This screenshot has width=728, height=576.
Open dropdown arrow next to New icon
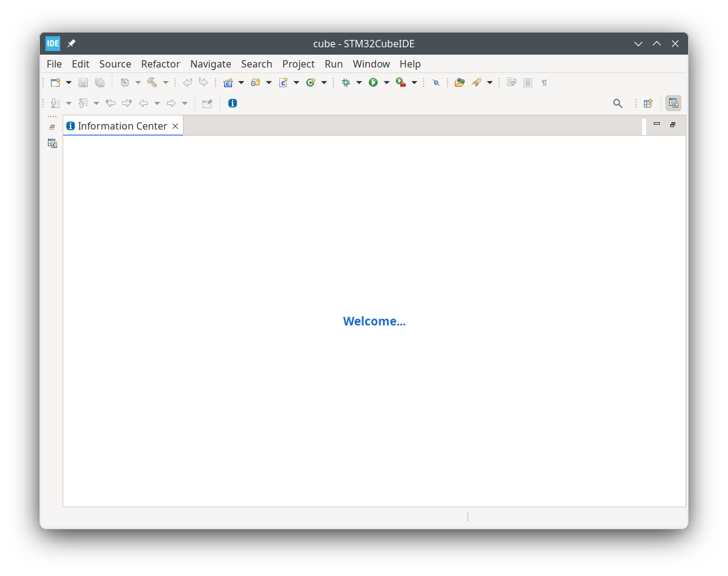(x=69, y=82)
